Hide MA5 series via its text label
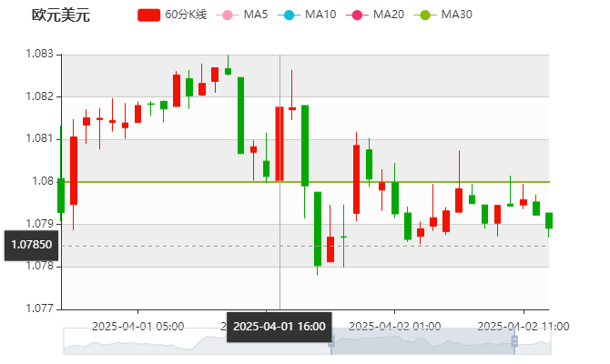Viewport: 610px width, 364px height. point(256,15)
